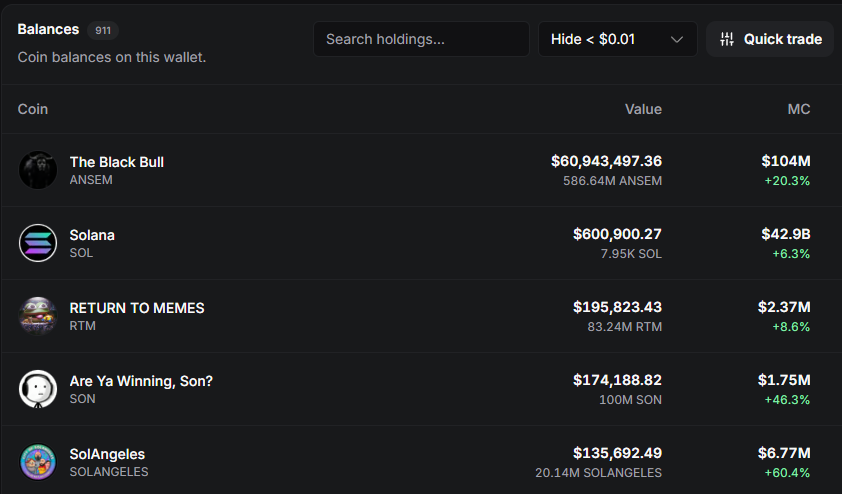The width and height of the screenshot is (842, 494).
Task: Click the Balances heading
Action: (48, 30)
